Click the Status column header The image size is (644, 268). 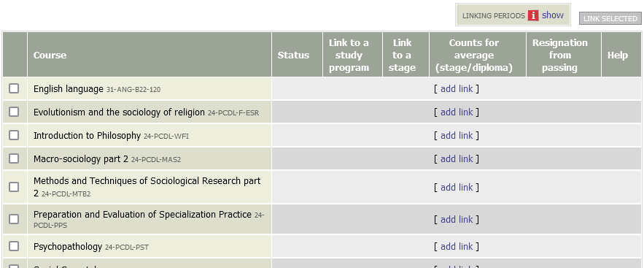click(x=293, y=55)
